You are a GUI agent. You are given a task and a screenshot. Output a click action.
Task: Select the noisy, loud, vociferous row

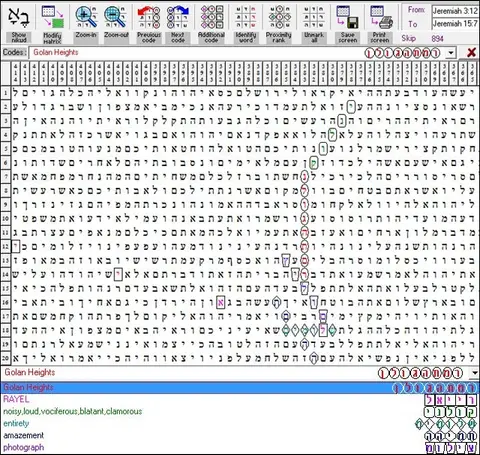(x=240, y=411)
